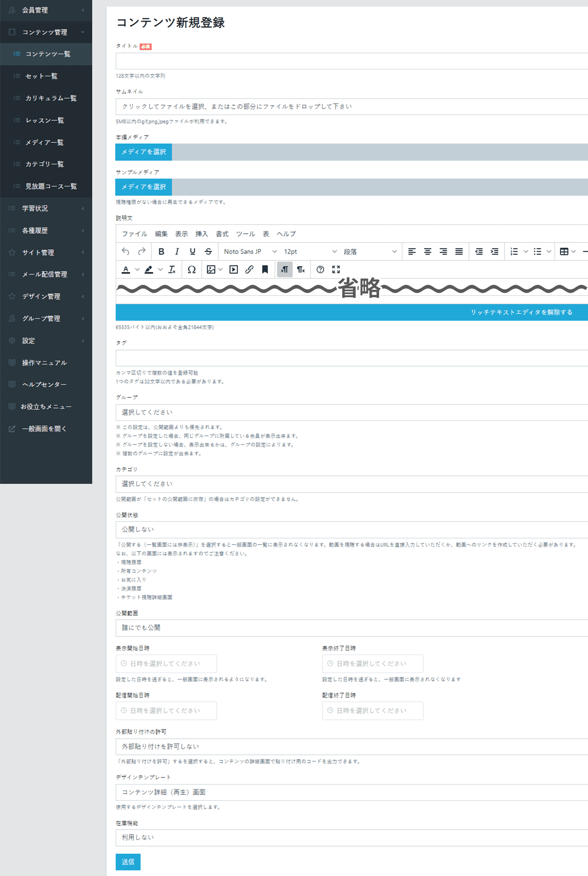Click the 表示開始日時 date picker field
The width and height of the screenshot is (588, 876).
pyautogui.click(x=166, y=663)
